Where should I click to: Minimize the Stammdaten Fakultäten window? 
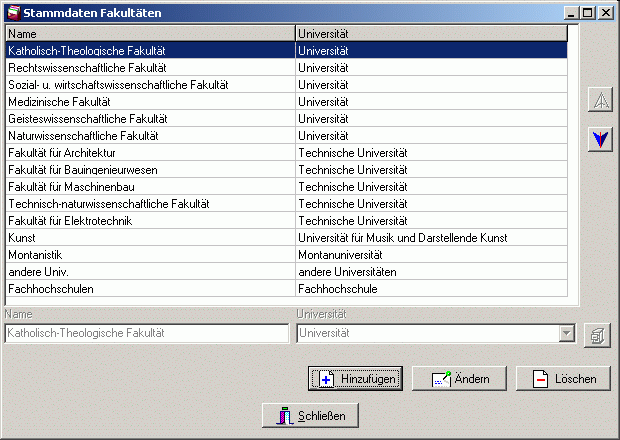[571, 13]
